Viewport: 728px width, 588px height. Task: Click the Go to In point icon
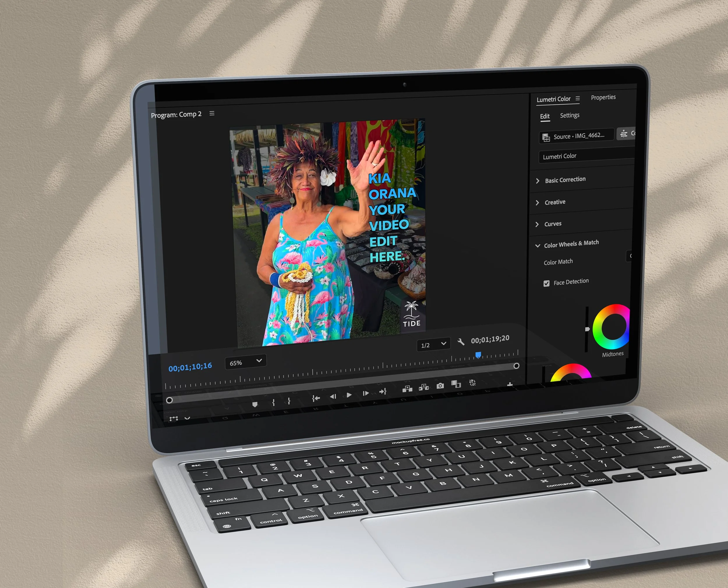click(316, 398)
